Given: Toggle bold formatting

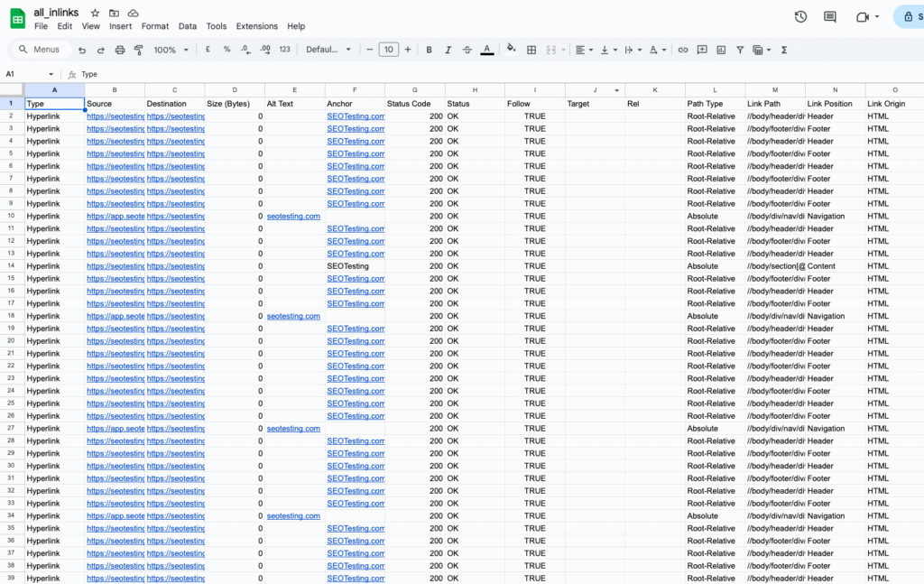Looking at the screenshot, I should (x=430, y=50).
